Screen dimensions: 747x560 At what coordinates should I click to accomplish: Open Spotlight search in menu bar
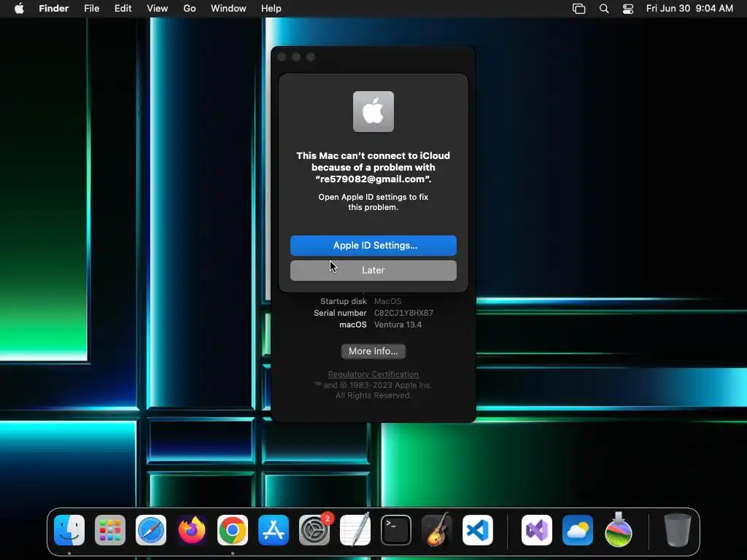point(603,9)
